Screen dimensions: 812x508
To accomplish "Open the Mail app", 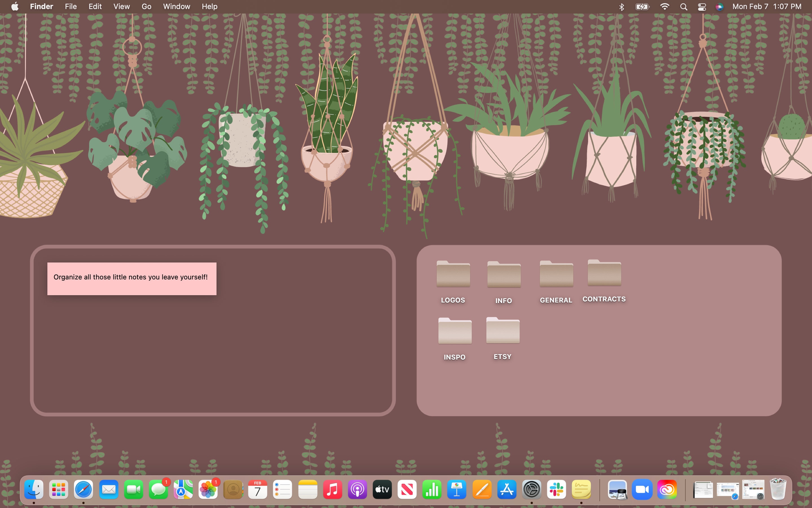I will (x=108, y=490).
